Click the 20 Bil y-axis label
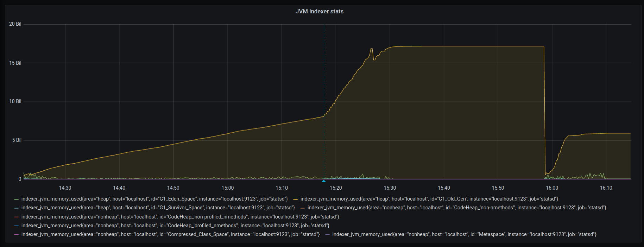 [15, 24]
